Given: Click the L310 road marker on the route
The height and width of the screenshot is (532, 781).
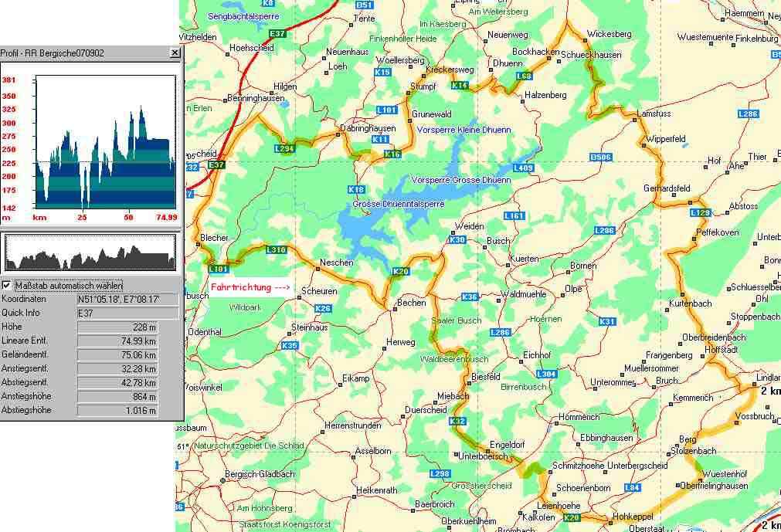Looking at the screenshot, I should [x=276, y=249].
